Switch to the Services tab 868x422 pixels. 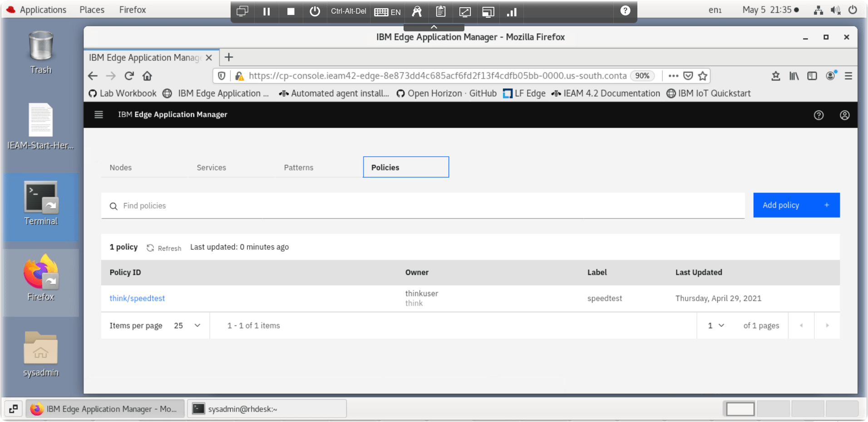pos(212,168)
